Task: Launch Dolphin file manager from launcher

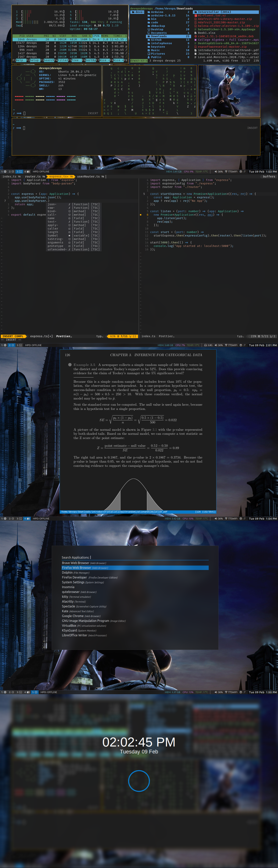Action: point(135,572)
